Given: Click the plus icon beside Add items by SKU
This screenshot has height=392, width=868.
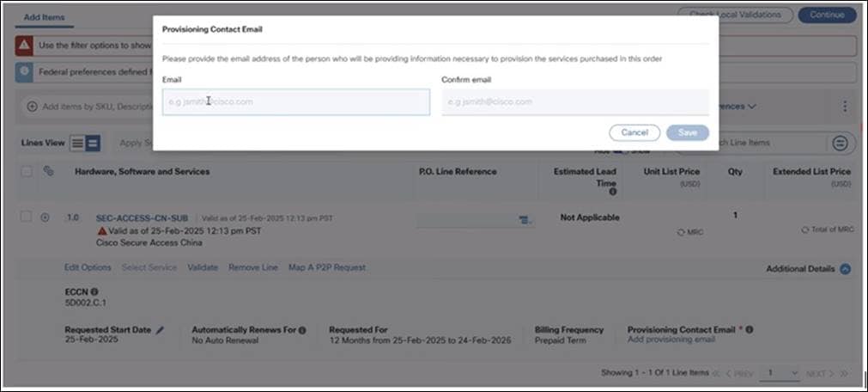Looking at the screenshot, I should coord(32,107).
